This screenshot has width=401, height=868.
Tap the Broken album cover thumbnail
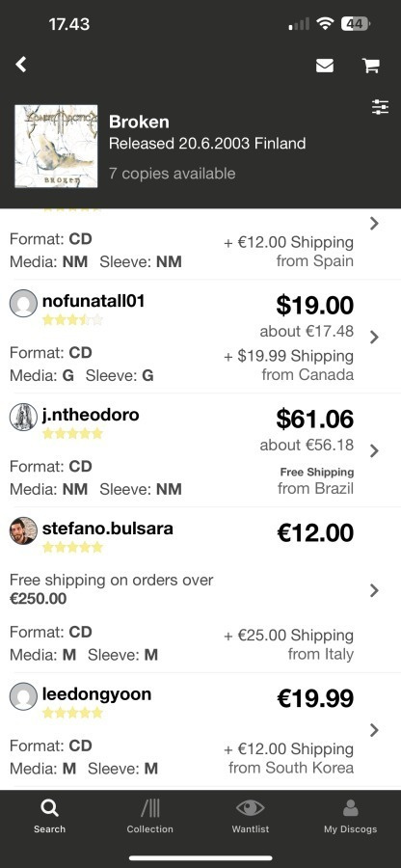pos(57,147)
